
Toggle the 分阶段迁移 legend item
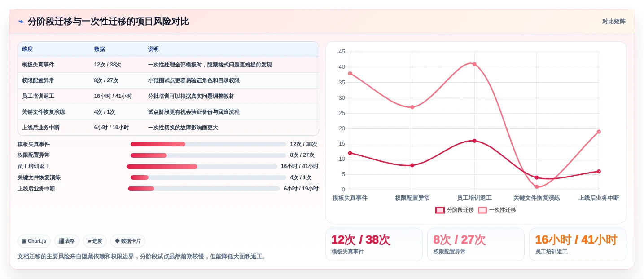coord(455,210)
